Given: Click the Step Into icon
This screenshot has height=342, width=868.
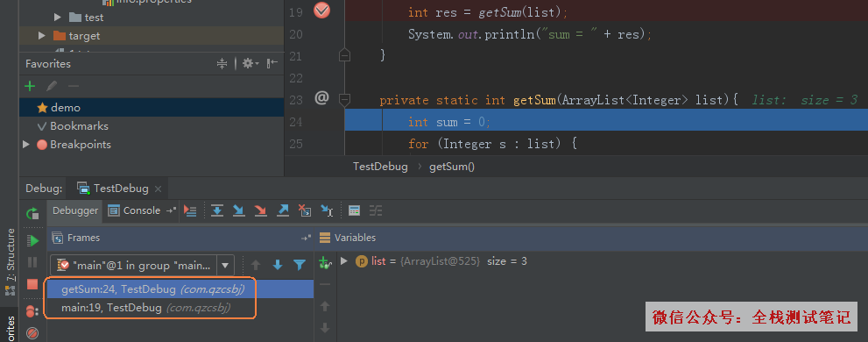Looking at the screenshot, I should point(238,210).
